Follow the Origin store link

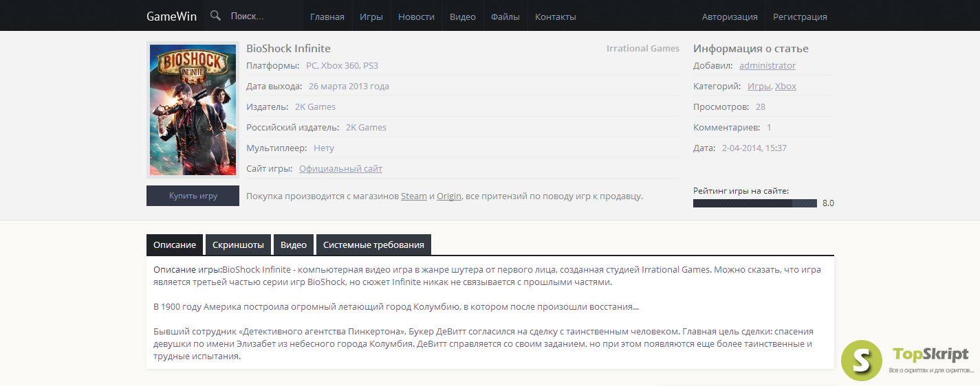click(x=449, y=196)
